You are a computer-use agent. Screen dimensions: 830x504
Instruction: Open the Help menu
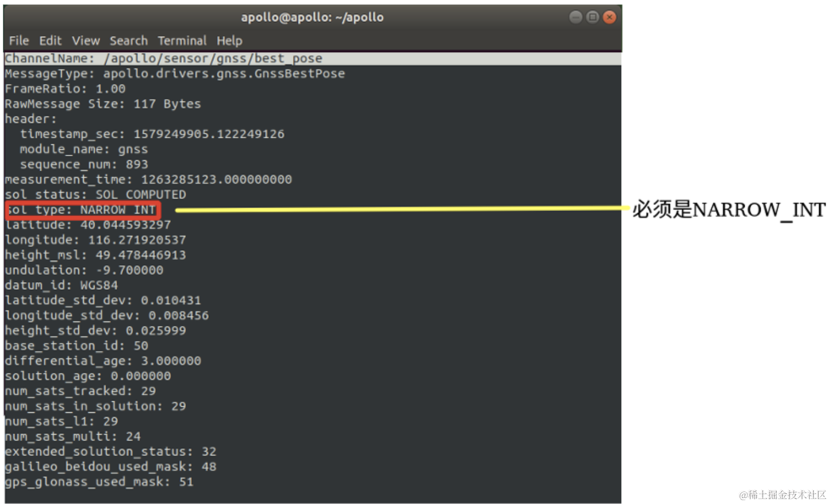click(229, 40)
